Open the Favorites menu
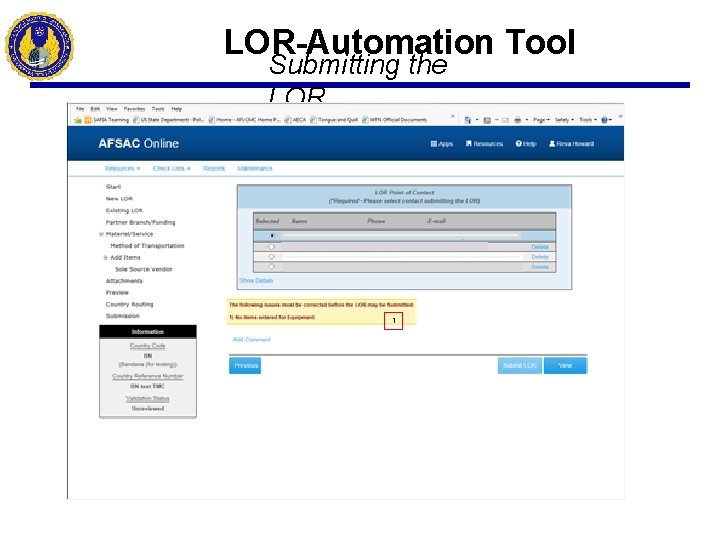Viewport: 720px width, 540px height. (134, 109)
